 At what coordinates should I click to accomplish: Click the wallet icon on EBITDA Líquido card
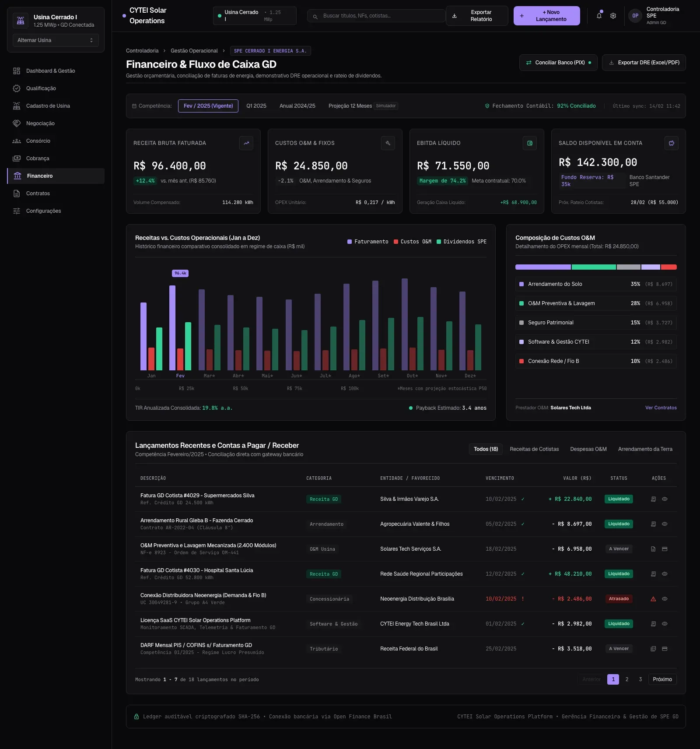click(x=530, y=143)
